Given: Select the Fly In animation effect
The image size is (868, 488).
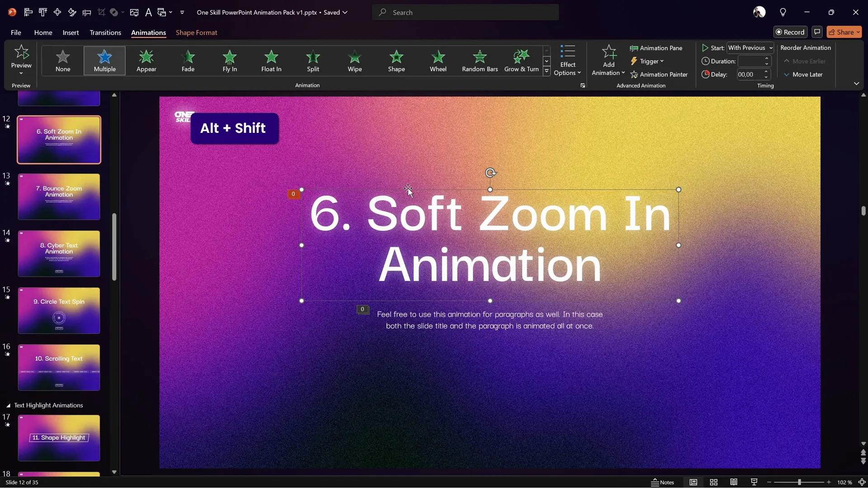Looking at the screenshot, I should 230,61.
